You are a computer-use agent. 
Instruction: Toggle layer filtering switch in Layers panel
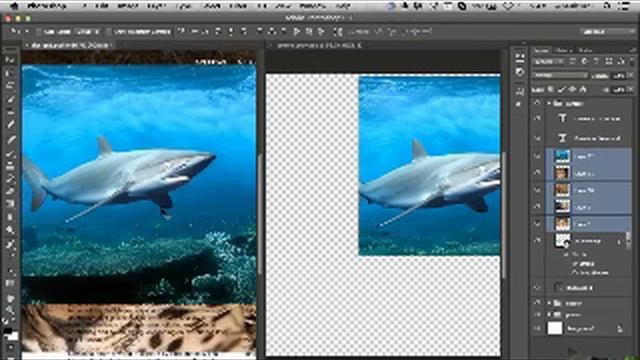pyautogui.click(x=632, y=62)
